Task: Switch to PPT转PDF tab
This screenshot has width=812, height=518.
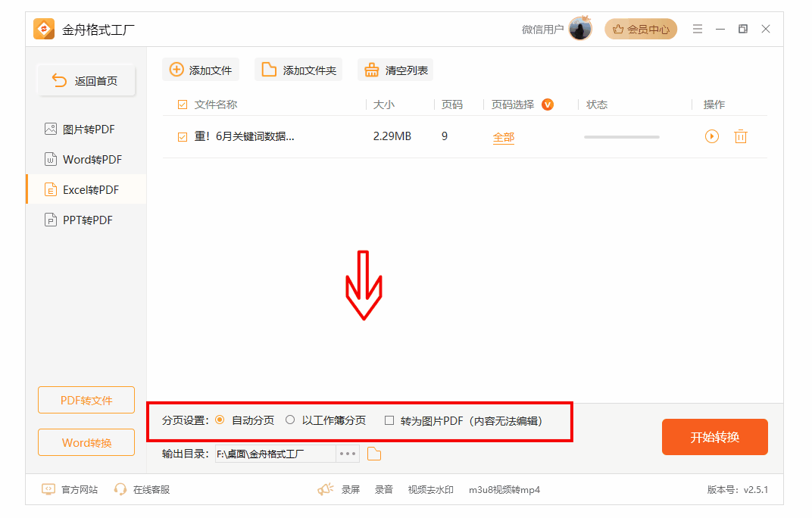Action: click(x=87, y=220)
